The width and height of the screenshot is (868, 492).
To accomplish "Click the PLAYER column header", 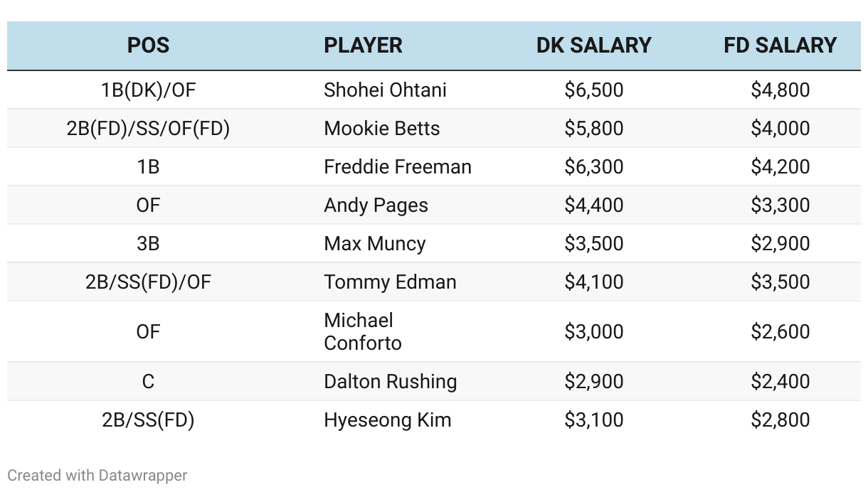I will tap(363, 46).
